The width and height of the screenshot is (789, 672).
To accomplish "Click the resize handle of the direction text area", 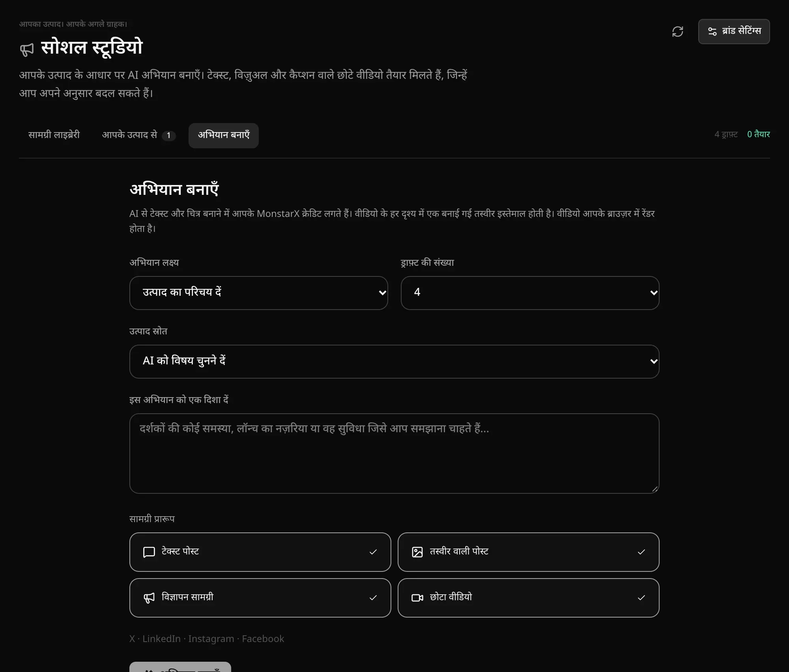I will coord(654,489).
